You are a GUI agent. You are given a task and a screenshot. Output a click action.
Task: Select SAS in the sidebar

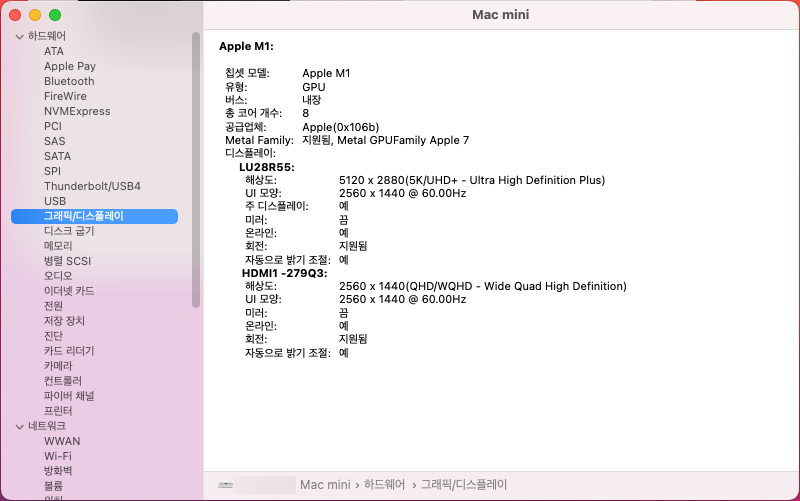(x=55, y=141)
